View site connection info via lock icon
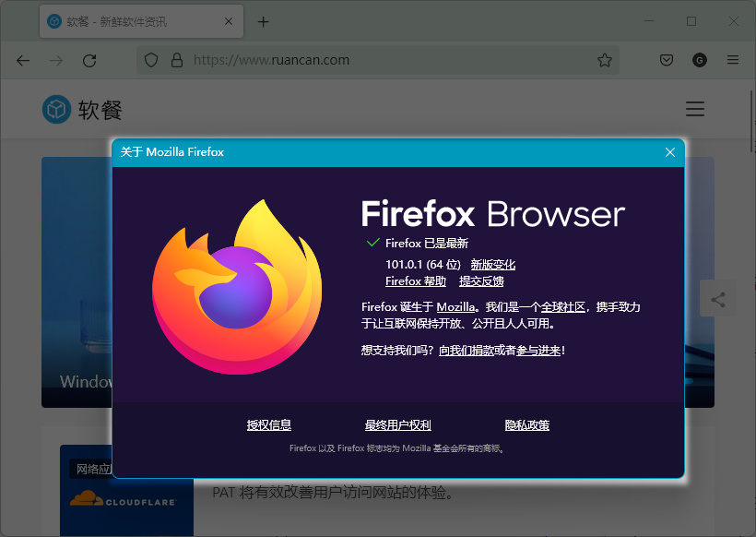The height and width of the screenshot is (537, 756). 176,60
